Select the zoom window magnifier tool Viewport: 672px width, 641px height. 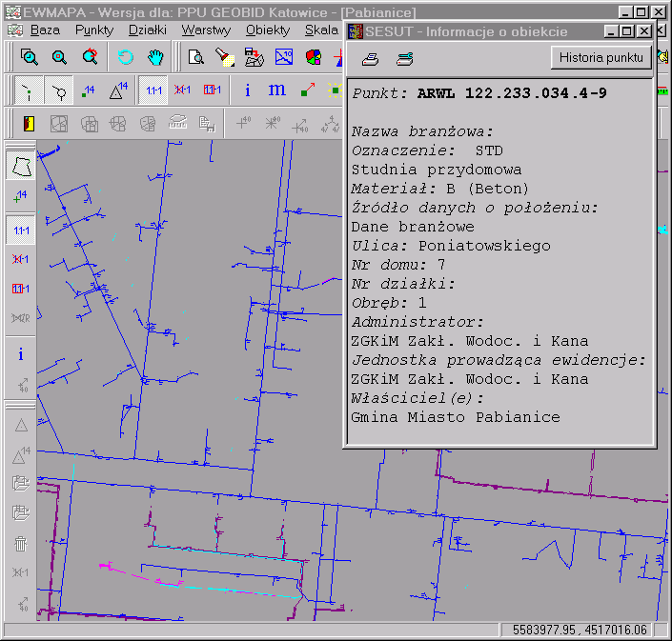[30, 57]
